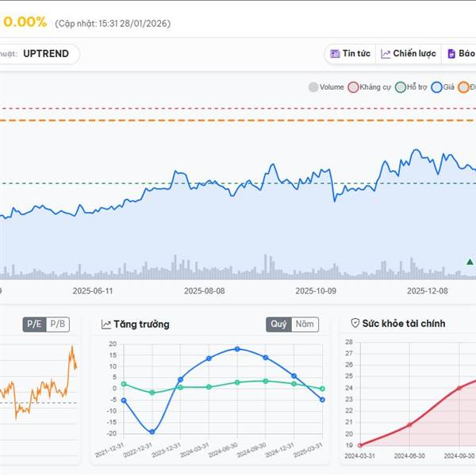Select Năm yearly growth view

coord(305,324)
